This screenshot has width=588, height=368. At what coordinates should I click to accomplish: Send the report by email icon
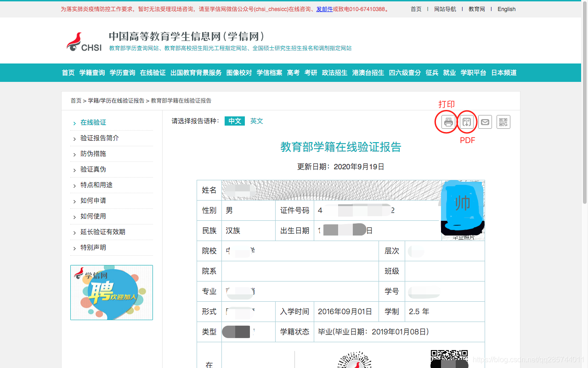point(485,122)
